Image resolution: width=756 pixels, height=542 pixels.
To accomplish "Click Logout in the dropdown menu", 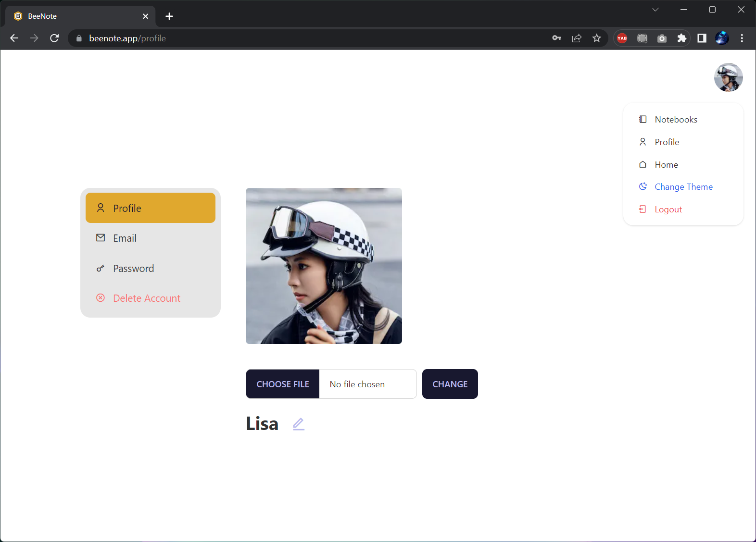I will coord(683,209).
